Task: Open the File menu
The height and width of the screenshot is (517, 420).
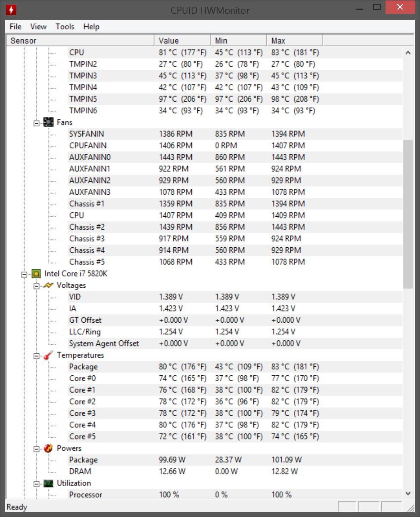Action: coord(16,27)
